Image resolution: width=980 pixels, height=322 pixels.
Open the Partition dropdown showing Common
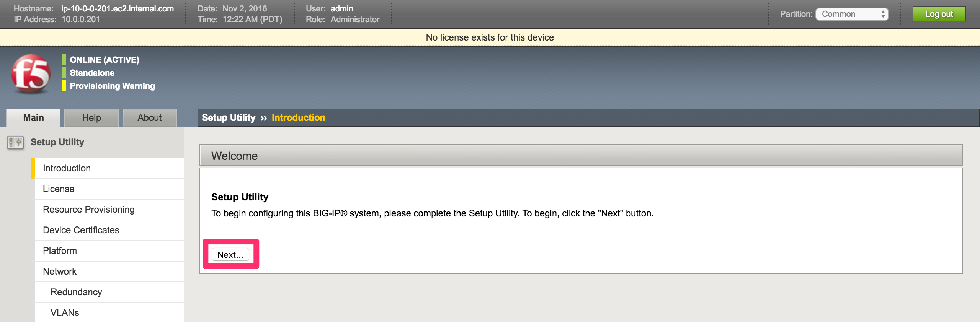pos(852,14)
